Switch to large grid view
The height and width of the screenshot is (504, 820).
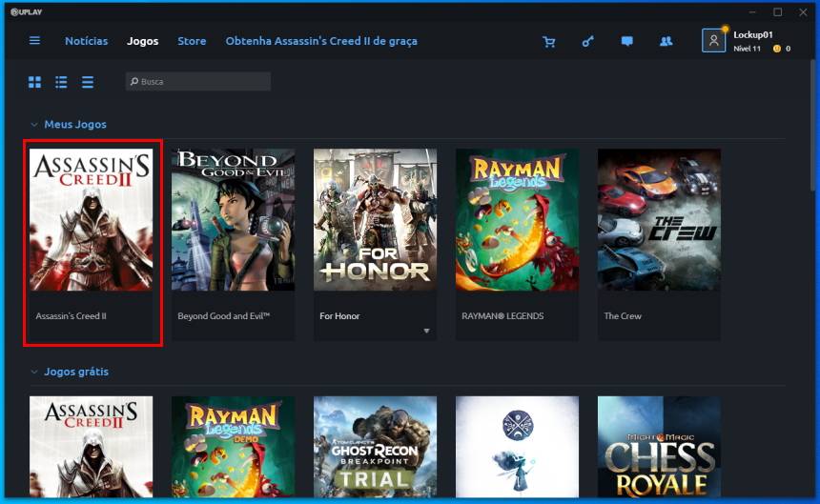click(35, 82)
